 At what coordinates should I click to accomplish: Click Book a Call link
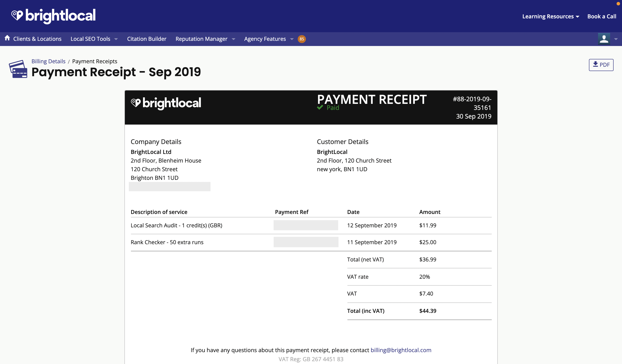pyautogui.click(x=602, y=16)
